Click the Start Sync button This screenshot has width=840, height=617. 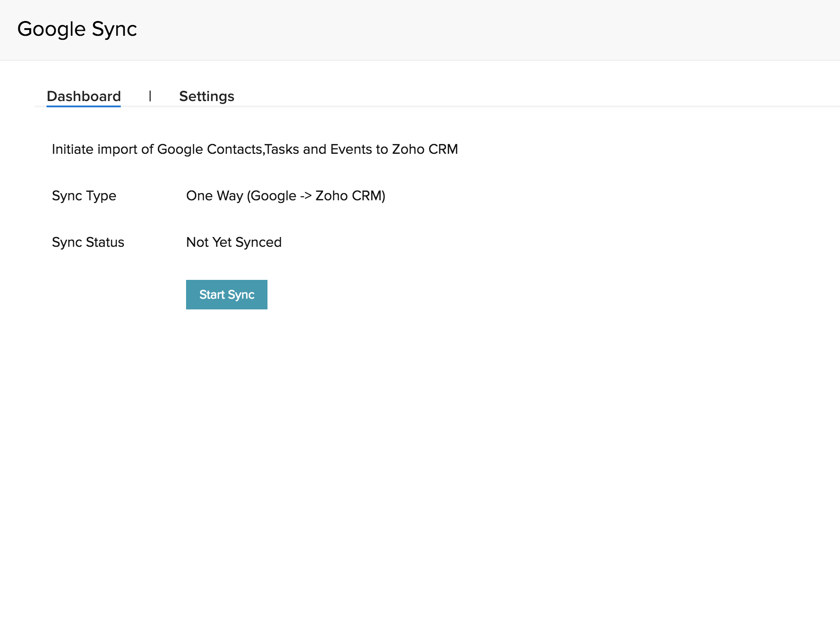pos(227,295)
